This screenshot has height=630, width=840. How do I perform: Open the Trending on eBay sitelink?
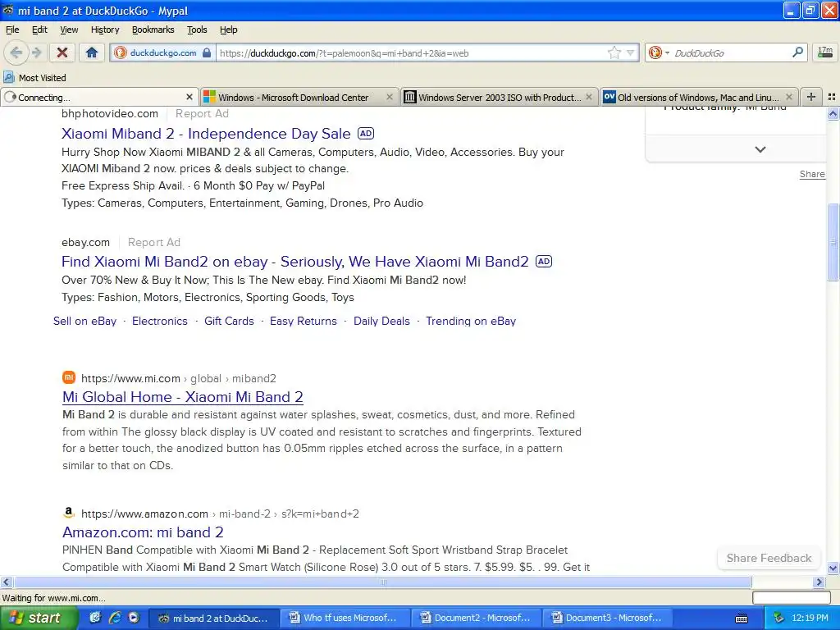(470, 321)
